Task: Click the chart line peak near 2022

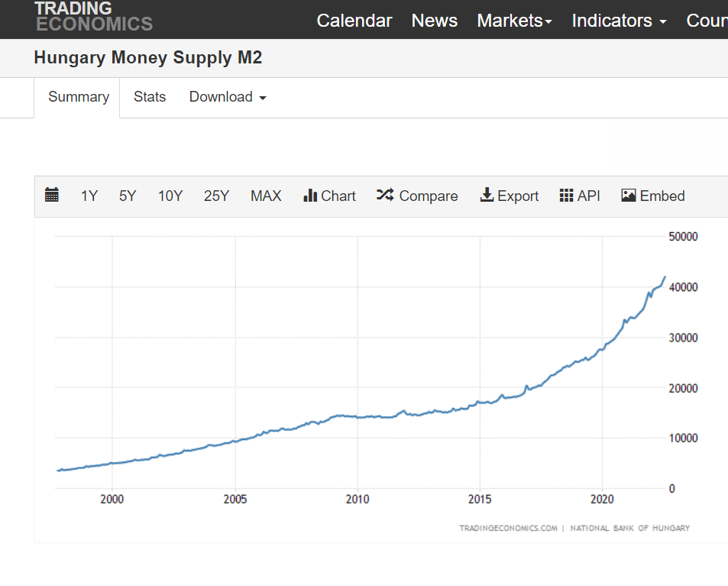Action: click(x=665, y=277)
